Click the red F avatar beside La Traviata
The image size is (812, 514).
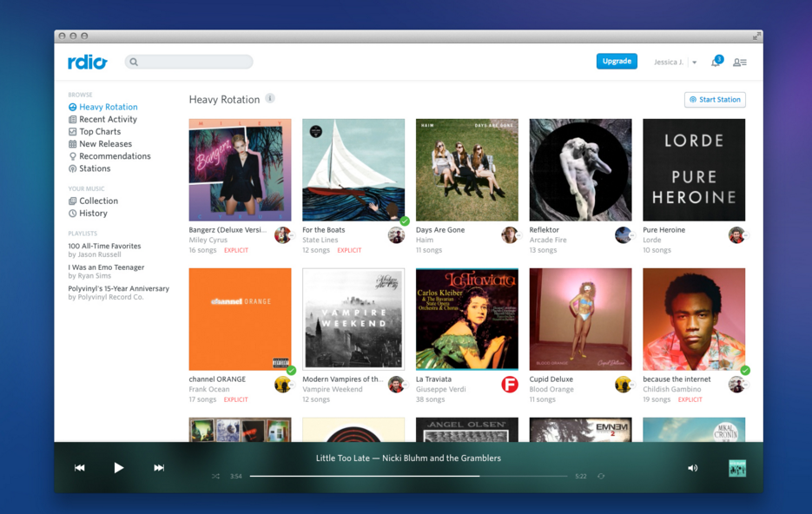click(x=510, y=385)
